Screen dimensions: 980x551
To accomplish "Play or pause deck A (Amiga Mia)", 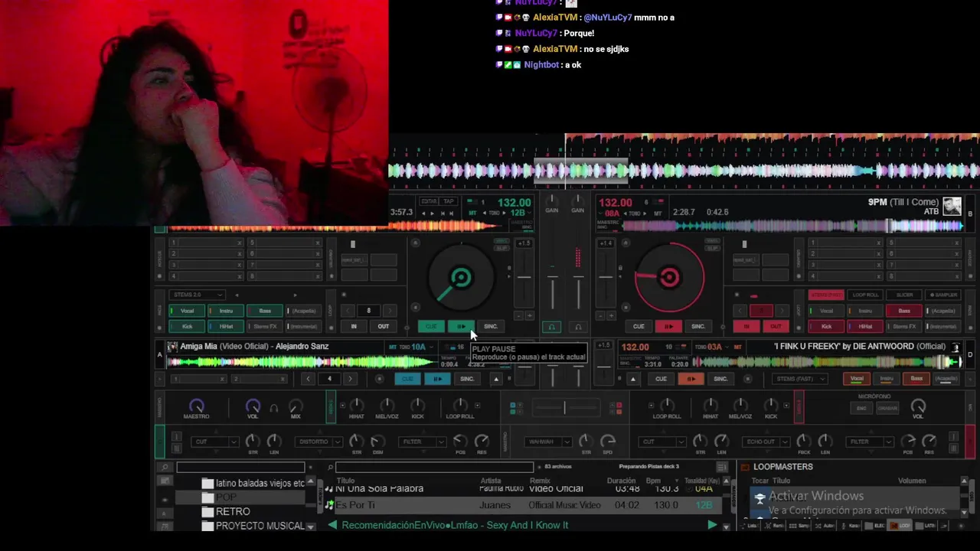I will 437,379.
